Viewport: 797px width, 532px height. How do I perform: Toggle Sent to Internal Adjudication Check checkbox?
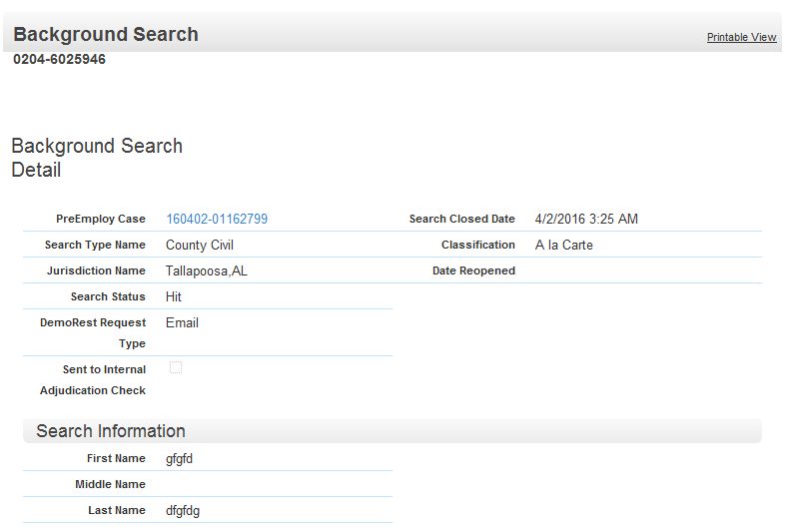pyautogui.click(x=176, y=367)
